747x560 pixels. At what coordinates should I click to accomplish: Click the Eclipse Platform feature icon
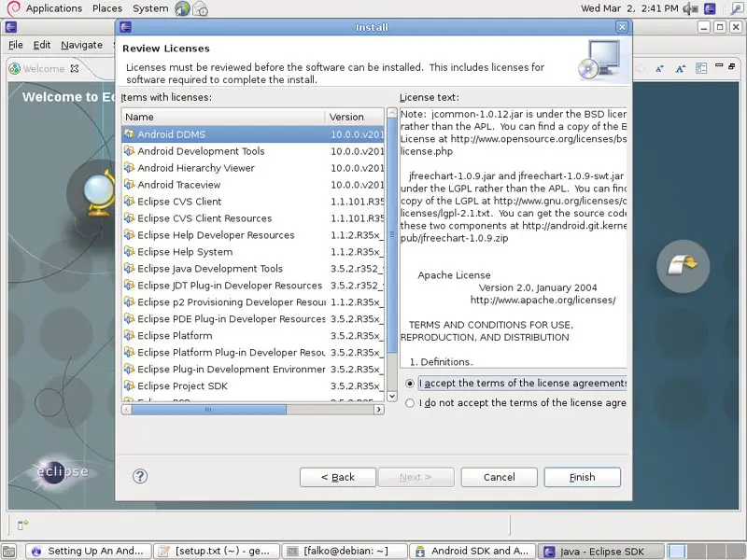[129, 335]
